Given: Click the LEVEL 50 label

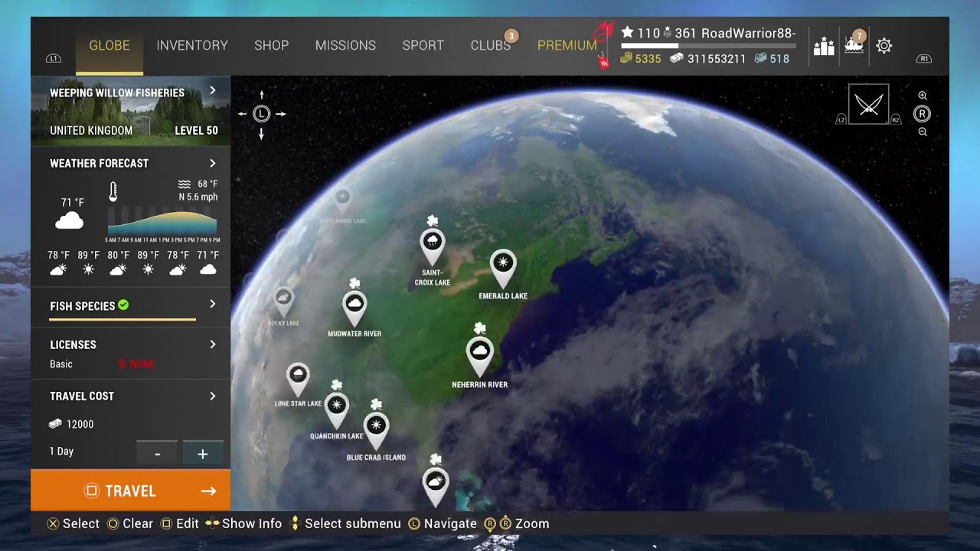Looking at the screenshot, I should coord(196,131).
